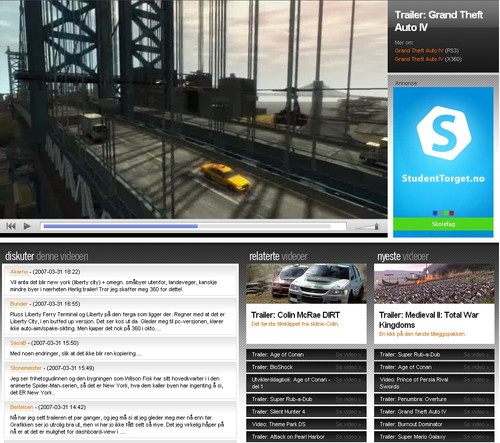The image size is (500, 443).
Task: Click the skip-to-start button in video player
Action: click(11, 226)
